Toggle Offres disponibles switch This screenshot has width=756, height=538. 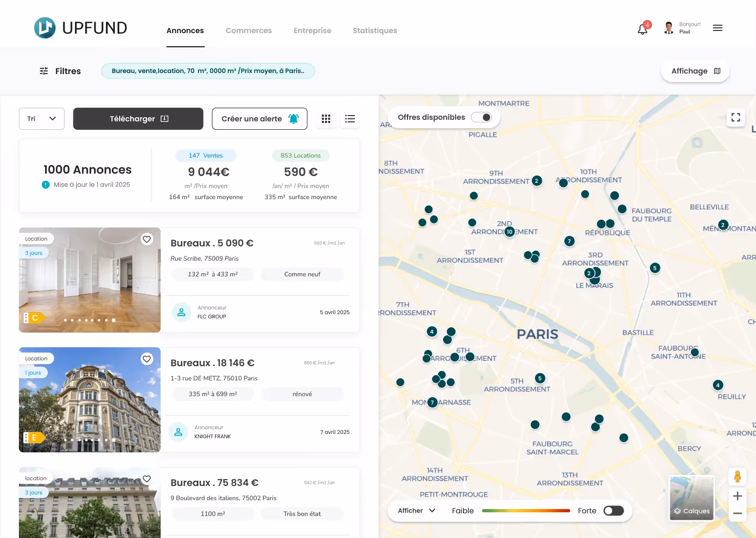[x=481, y=117]
